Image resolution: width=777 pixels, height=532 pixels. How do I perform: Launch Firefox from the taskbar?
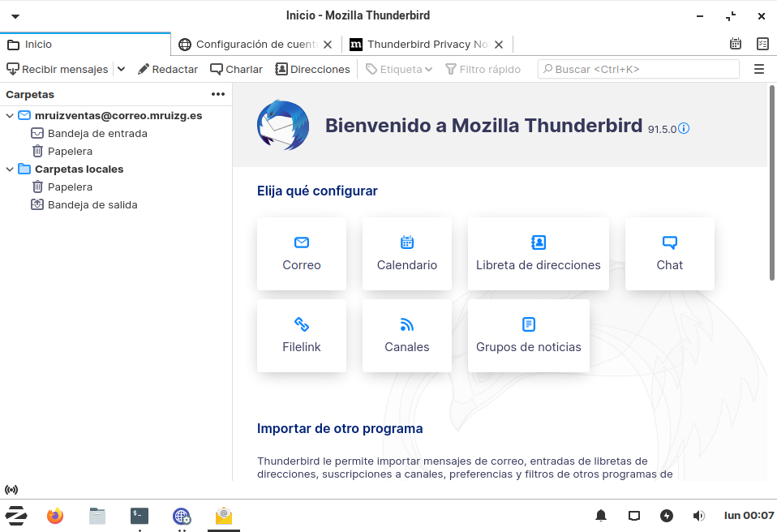coord(55,516)
